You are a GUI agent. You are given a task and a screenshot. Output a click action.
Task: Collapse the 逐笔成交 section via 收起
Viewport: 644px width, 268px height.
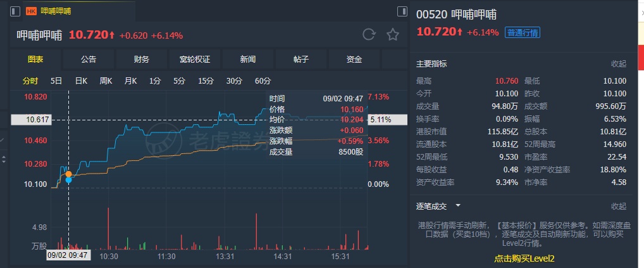pyautogui.click(x=619, y=206)
